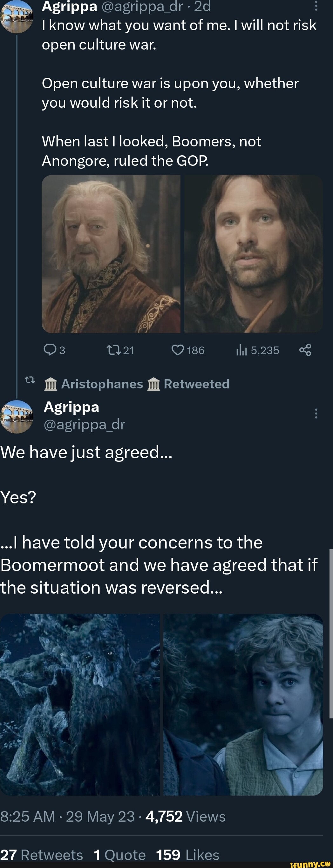View analytics showing 5,235 views

(241, 350)
